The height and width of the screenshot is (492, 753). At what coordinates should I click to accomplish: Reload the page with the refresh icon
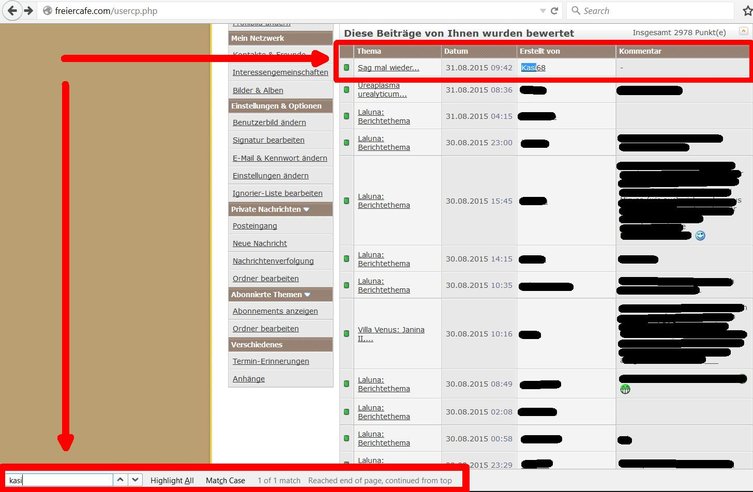(x=556, y=10)
